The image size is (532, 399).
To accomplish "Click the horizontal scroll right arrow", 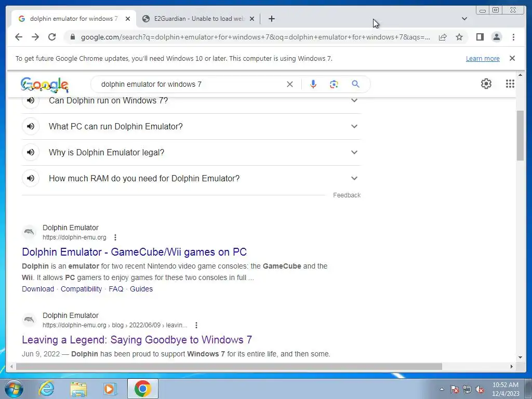I will 512,366.
